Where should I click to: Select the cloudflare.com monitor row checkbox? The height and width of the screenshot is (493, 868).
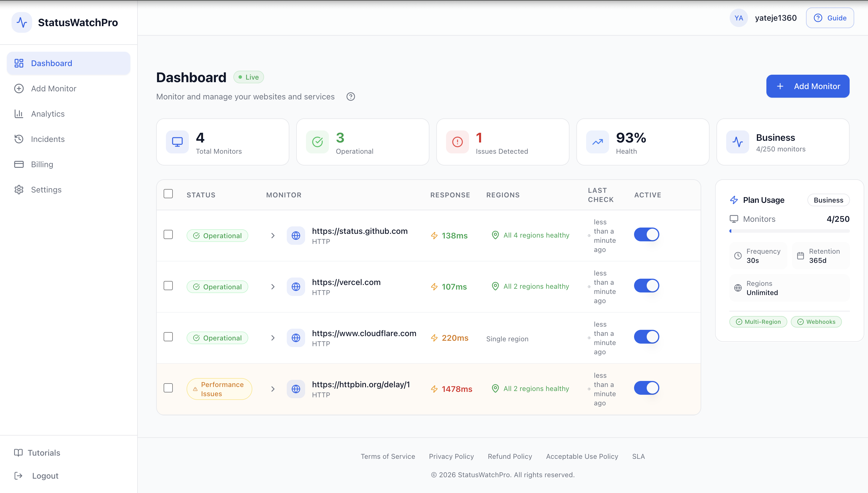(x=168, y=337)
